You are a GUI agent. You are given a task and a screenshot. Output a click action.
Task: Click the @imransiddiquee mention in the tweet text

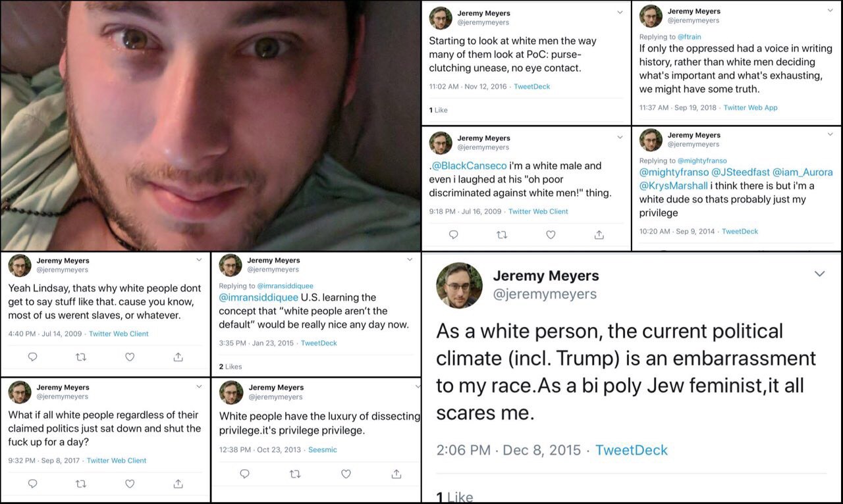point(258,297)
